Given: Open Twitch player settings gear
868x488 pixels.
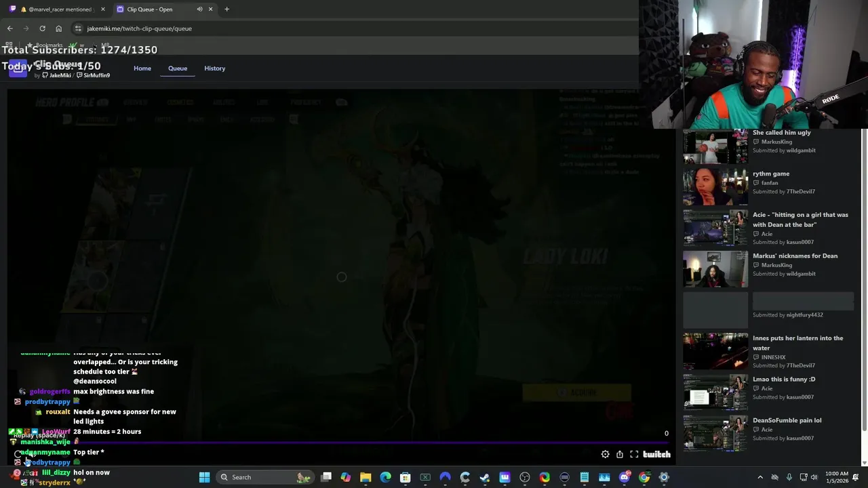Looking at the screenshot, I should [x=605, y=455].
